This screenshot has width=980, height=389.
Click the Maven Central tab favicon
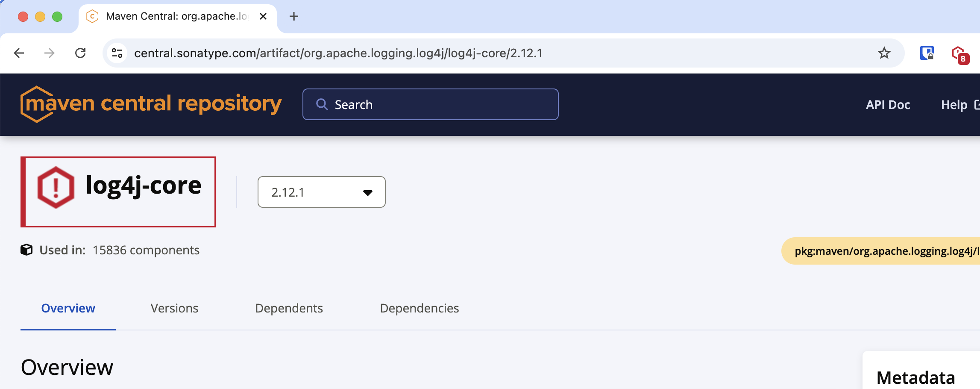coord(92,16)
